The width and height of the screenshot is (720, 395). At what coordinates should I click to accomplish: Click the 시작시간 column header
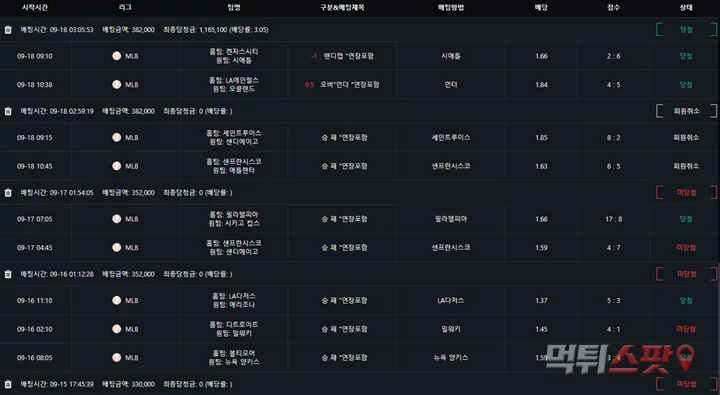pyautogui.click(x=35, y=7)
